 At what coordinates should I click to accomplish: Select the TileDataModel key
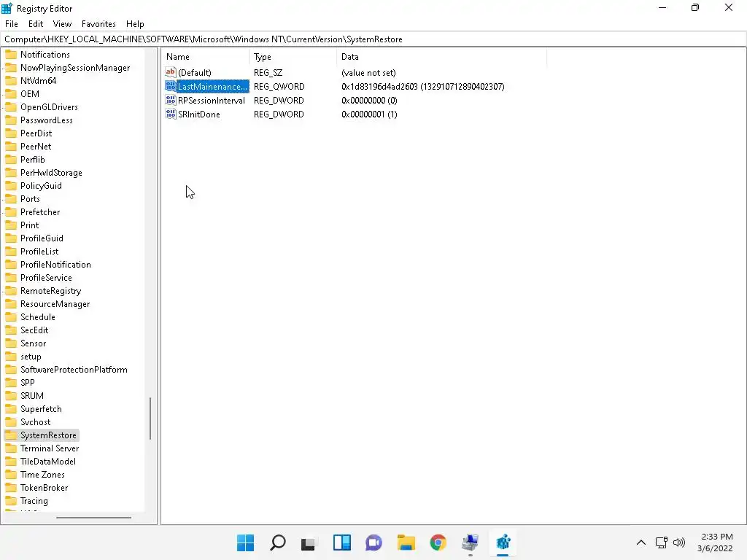pos(47,461)
